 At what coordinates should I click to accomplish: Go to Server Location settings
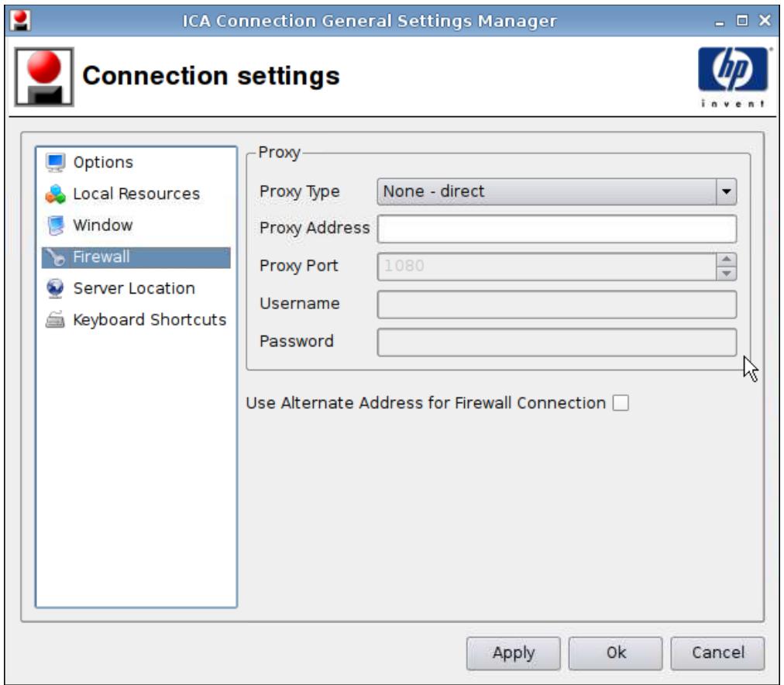point(136,288)
